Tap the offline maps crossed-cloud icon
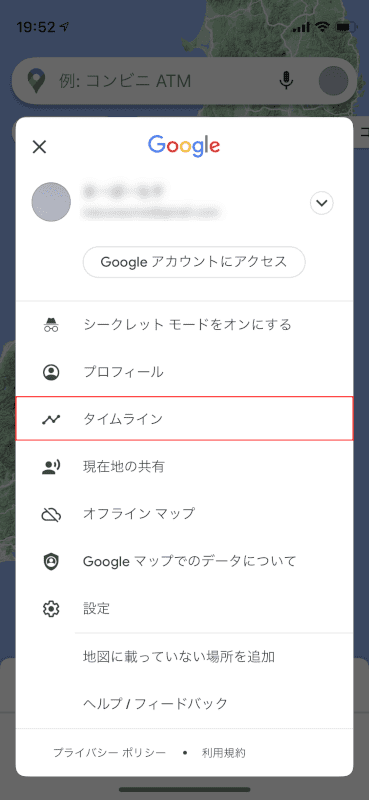Screen dimensions: 369x800 [51, 514]
